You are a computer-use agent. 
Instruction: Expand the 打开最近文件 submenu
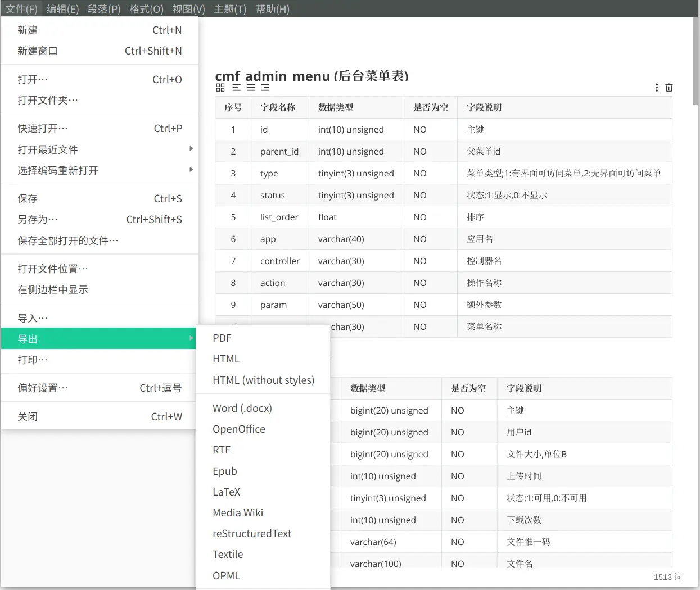click(x=192, y=149)
